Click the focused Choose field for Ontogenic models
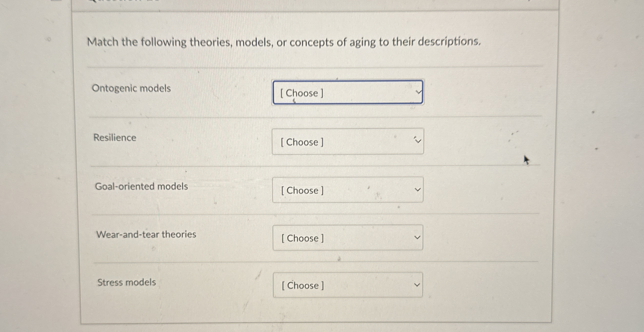The height and width of the screenshot is (332, 644). coord(348,93)
